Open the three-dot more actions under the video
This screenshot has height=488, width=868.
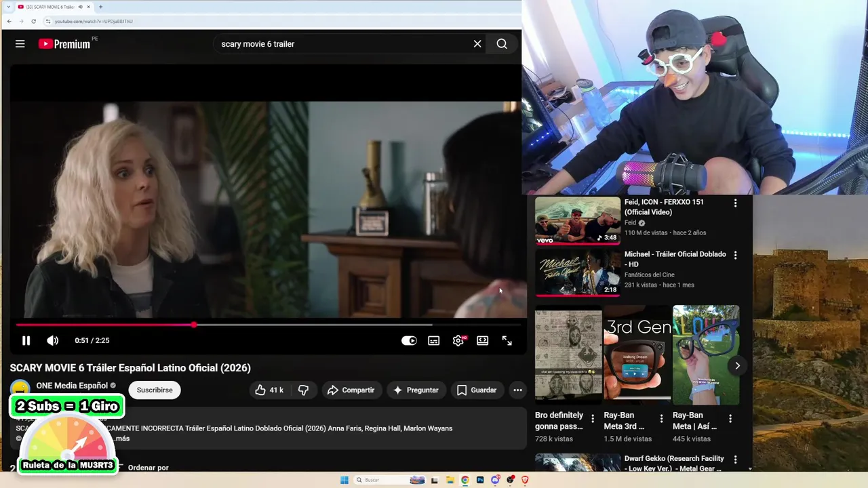tap(517, 390)
